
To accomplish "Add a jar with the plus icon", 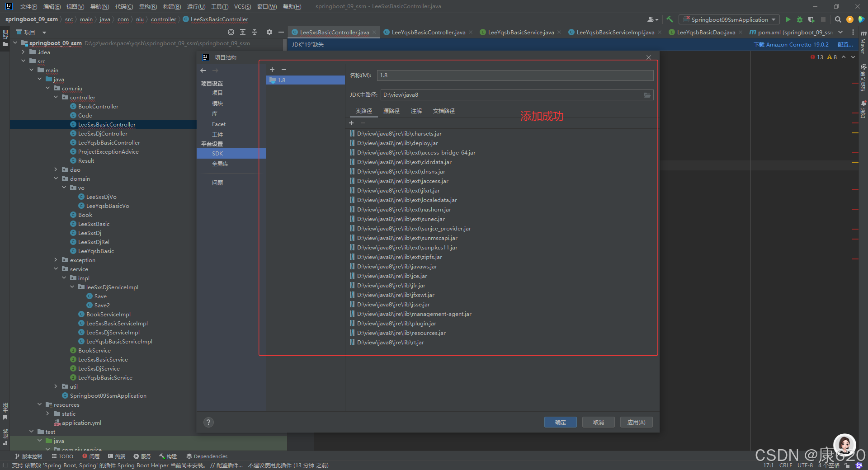I will (x=351, y=123).
